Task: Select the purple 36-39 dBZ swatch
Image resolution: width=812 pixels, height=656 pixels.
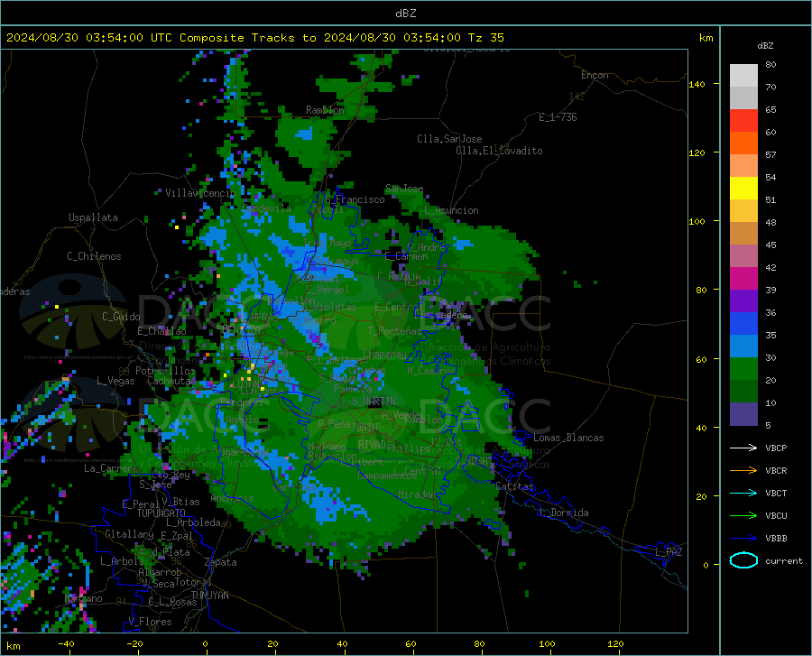Action: click(x=743, y=301)
